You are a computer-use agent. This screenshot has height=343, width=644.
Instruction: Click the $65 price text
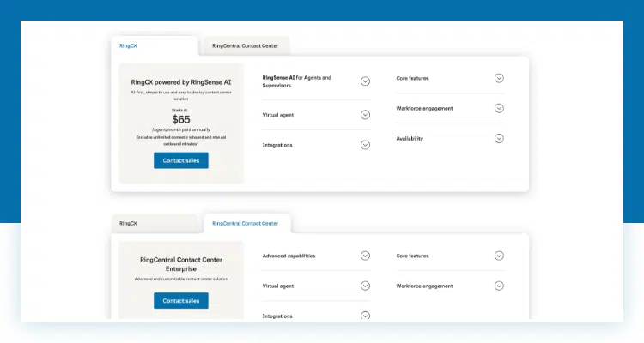(181, 119)
